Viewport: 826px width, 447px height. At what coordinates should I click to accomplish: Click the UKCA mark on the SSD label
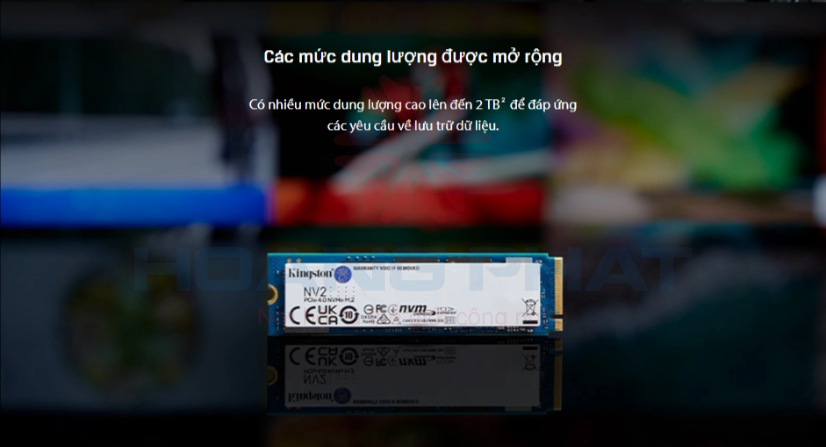click(328, 314)
